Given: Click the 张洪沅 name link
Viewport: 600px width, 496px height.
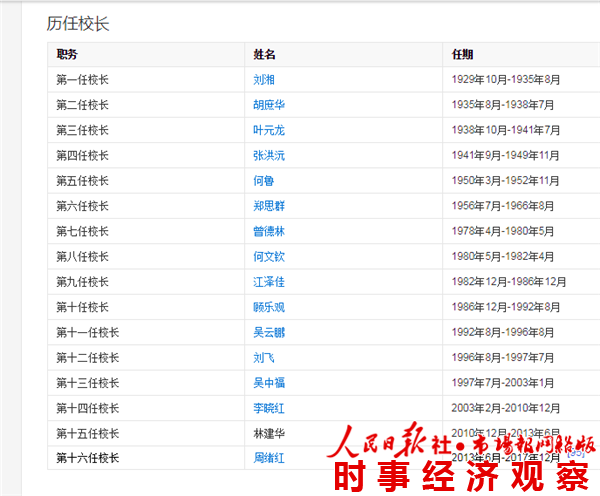Looking at the screenshot, I should click(269, 155).
